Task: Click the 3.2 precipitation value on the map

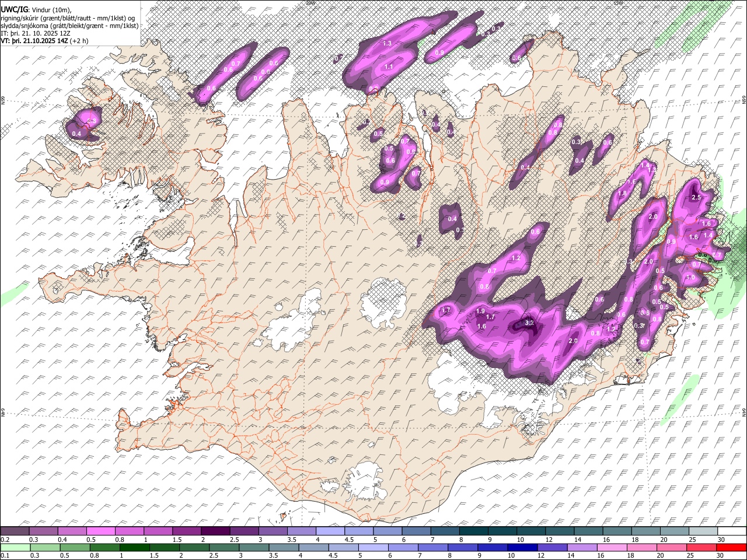Action: coord(529,322)
